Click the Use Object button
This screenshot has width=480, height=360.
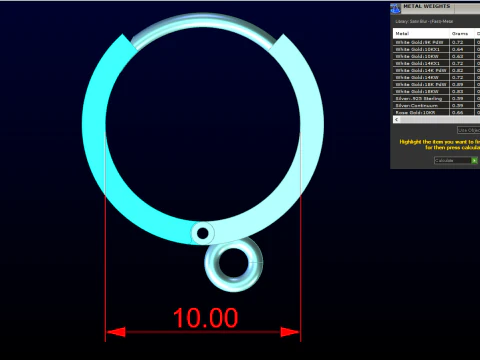pyautogui.click(x=468, y=130)
